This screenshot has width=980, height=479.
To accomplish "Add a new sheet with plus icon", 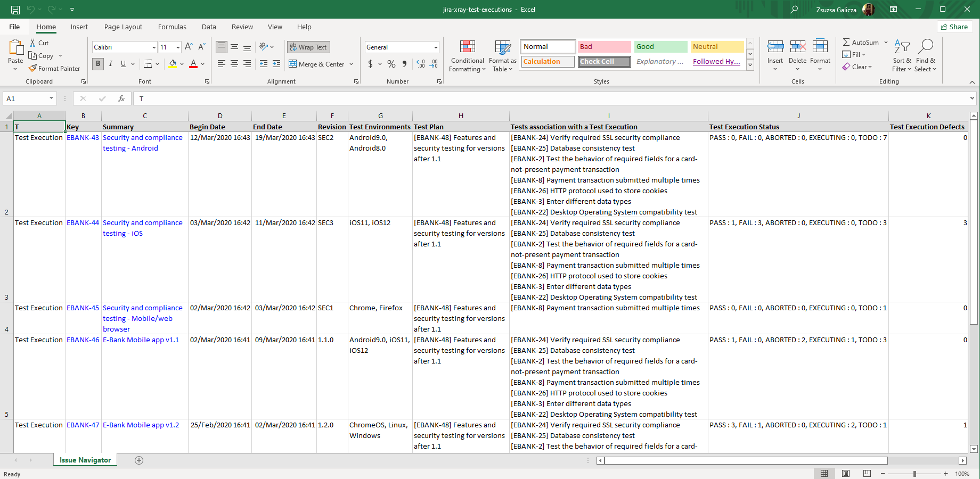I will 139,460.
